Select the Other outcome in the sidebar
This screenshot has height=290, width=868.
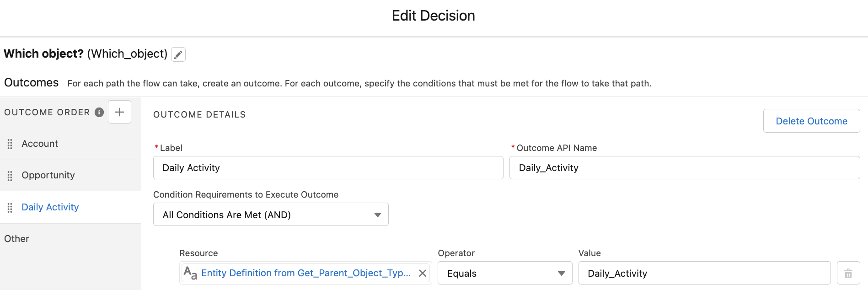point(16,238)
